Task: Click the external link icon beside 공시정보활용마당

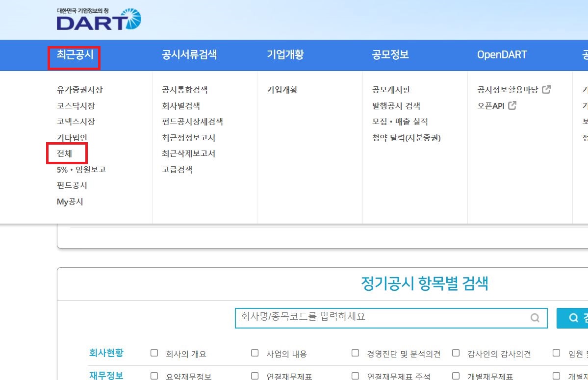Action: (547, 89)
